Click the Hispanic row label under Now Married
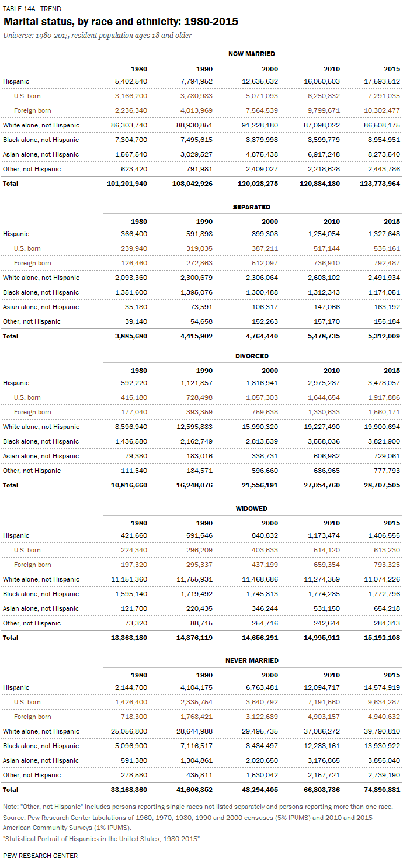 click(x=16, y=81)
